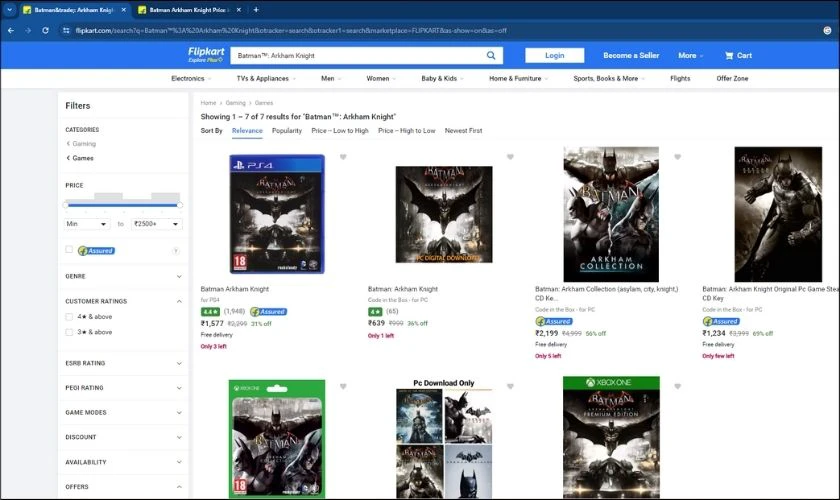Check 3★ & above rating filter
This screenshot has width=840, height=500.
(x=69, y=332)
